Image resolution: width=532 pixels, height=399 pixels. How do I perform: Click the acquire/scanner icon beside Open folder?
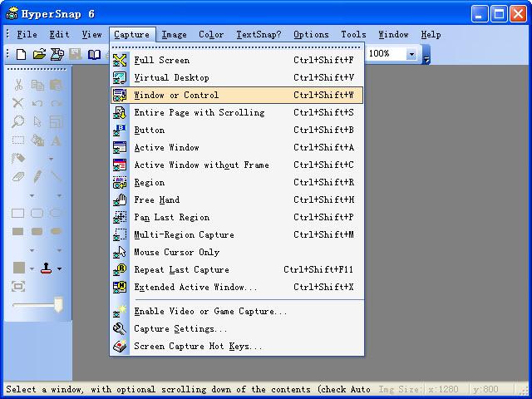[x=57, y=54]
